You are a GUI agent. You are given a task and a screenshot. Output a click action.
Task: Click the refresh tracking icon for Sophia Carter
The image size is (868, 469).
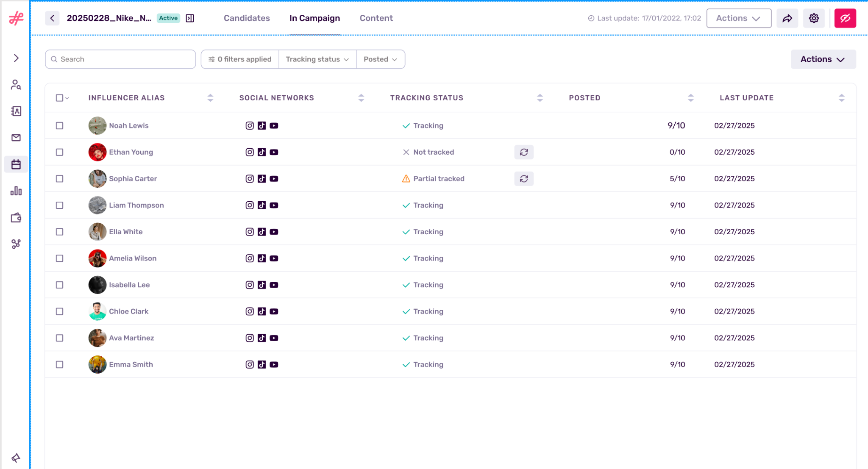(x=524, y=179)
